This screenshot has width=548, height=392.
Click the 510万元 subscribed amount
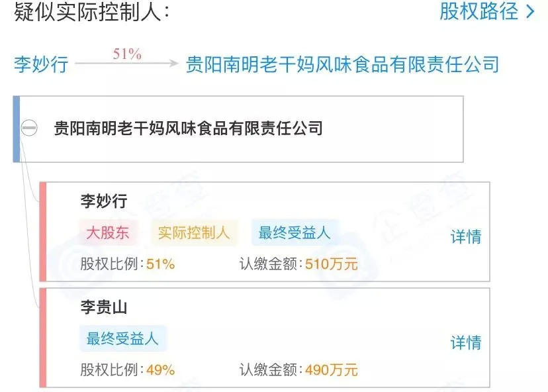331,264
